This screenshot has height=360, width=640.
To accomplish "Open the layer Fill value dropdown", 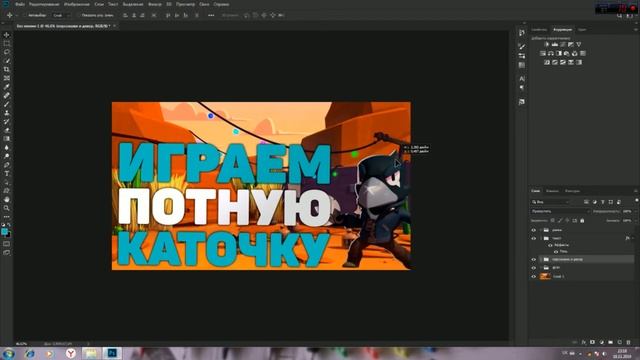I will click(x=636, y=220).
